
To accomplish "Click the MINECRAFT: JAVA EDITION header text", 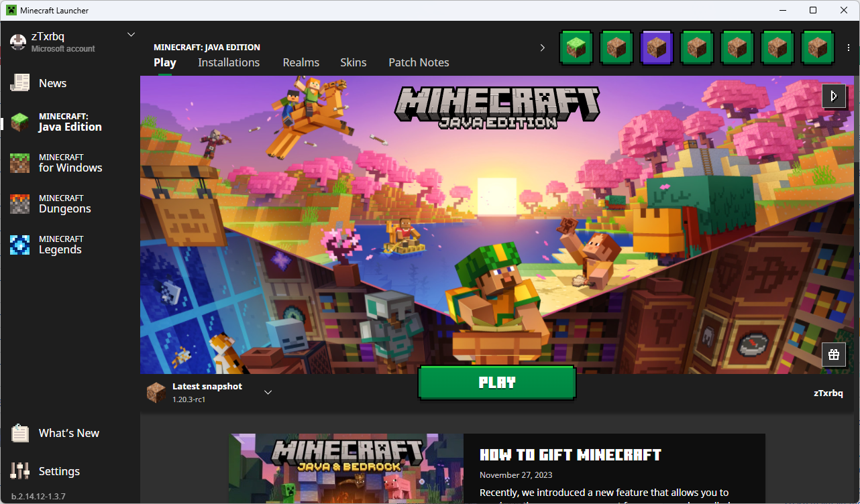I will click(x=207, y=48).
